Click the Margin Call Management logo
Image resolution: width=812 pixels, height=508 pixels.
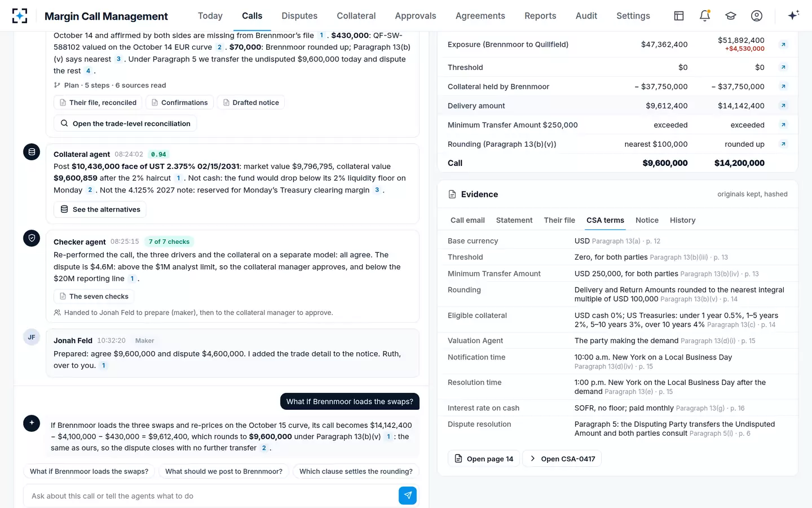pos(20,16)
